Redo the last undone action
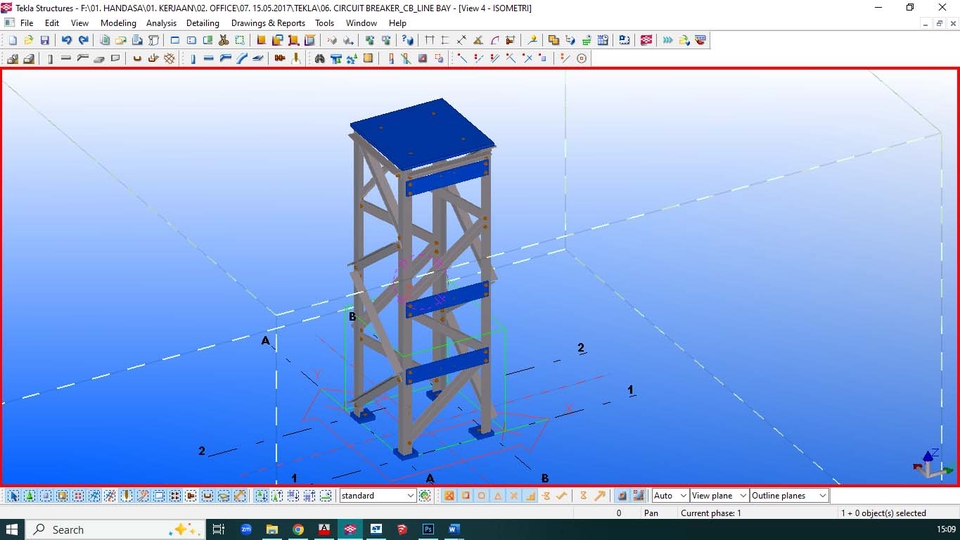This screenshot has width=960, height=540. tap(83, 40)
